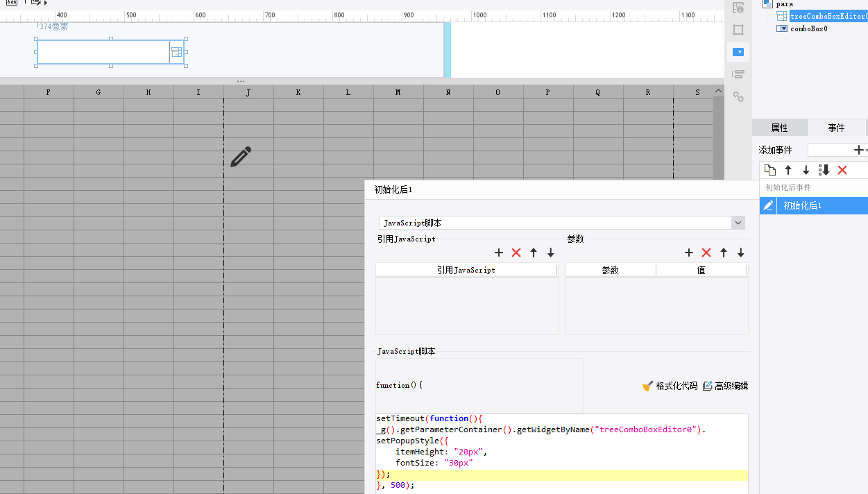
Task: Click the panel splitter dots above the grid
Action: (x=241, y=81)
